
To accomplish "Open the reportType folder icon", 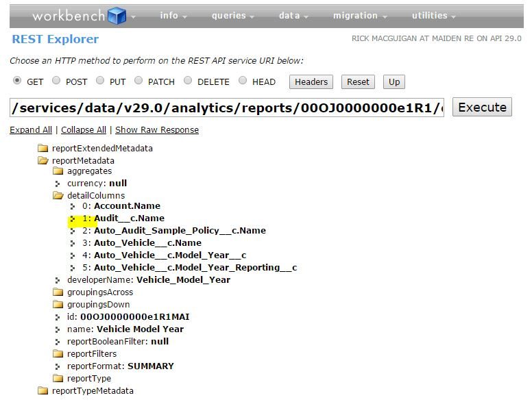I will pos(58,378).
